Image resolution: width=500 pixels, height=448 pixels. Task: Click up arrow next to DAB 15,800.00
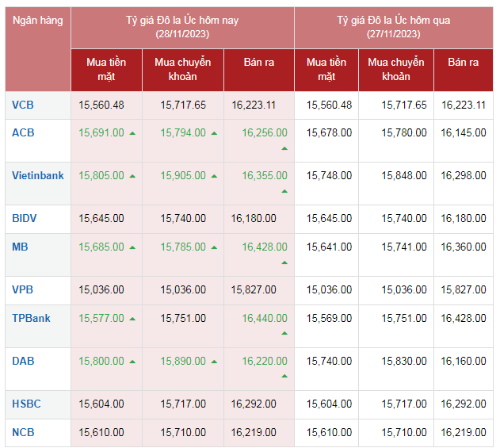[x=132, y=362]
